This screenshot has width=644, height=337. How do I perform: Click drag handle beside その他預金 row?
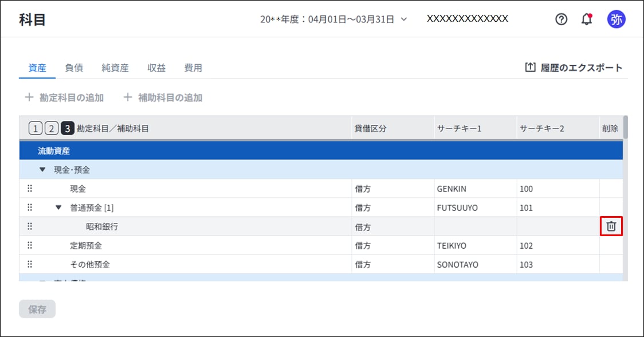coord(30,264)
